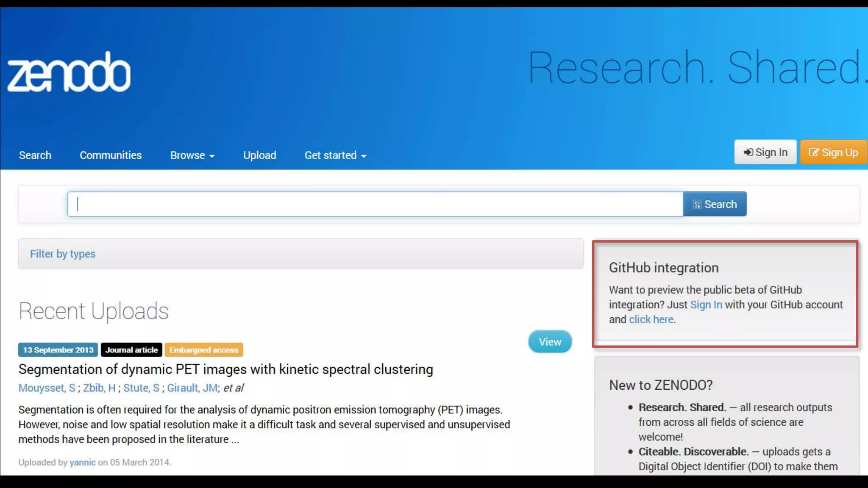Click the orange Sign Up button
Screen dimensions: 868x488
tap(833, 152)
